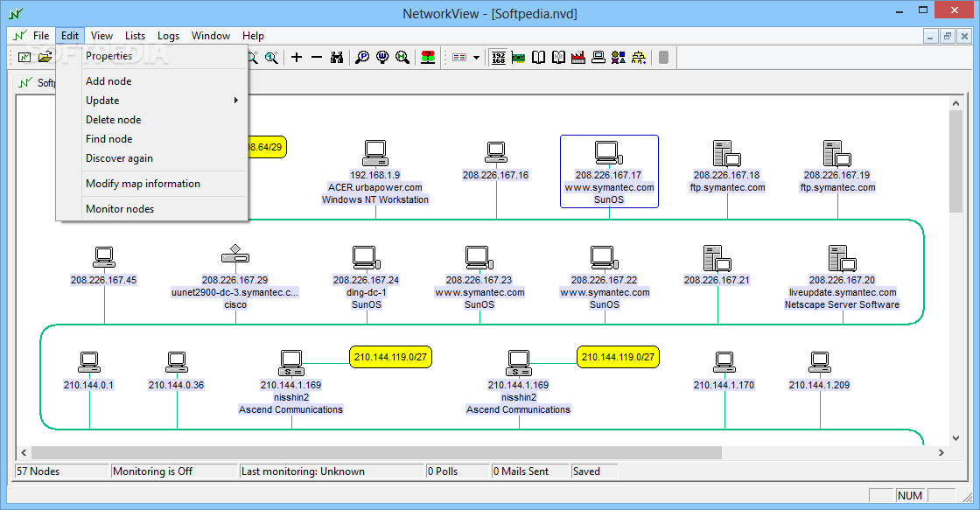Screen dimensions: 980x510
Task: Select server node 208.226.167.19
Action: [x=837, y=153]
